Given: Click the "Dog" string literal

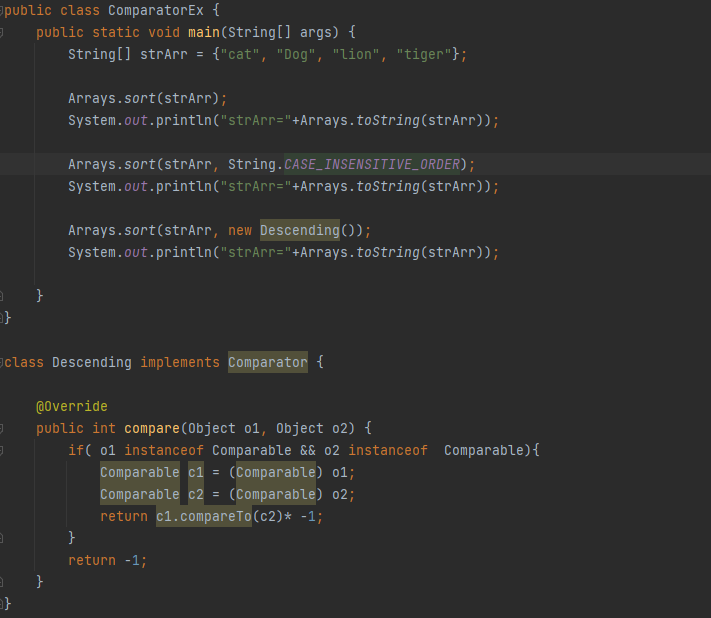Looking at the screenshot, I should 296,54.
